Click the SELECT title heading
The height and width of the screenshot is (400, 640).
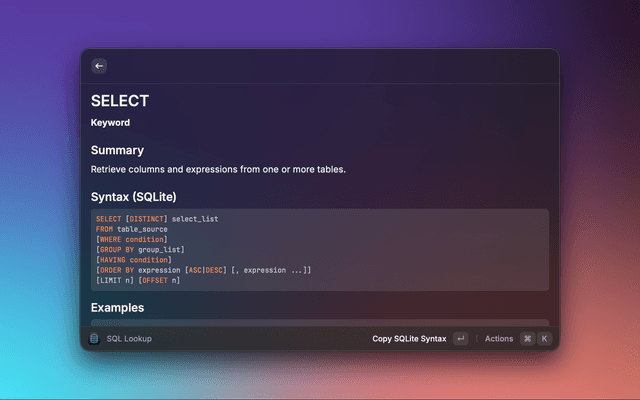click(x=120, y=101)
